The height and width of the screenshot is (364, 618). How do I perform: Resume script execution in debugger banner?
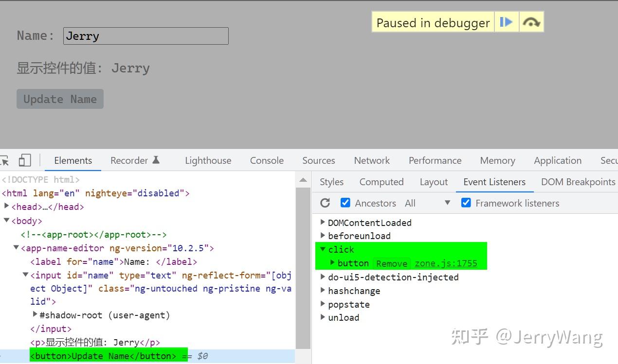tap(506, 21)
